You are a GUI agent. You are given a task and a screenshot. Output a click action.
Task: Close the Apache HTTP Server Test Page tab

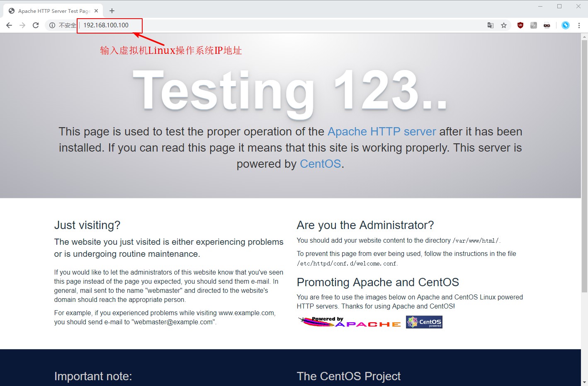coord(96,11)
